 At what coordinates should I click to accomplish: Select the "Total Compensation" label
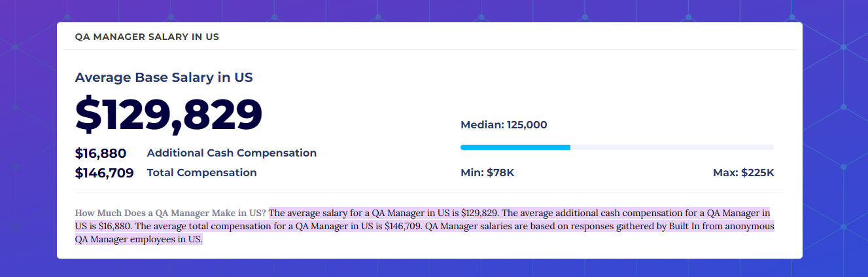(201, 173)
